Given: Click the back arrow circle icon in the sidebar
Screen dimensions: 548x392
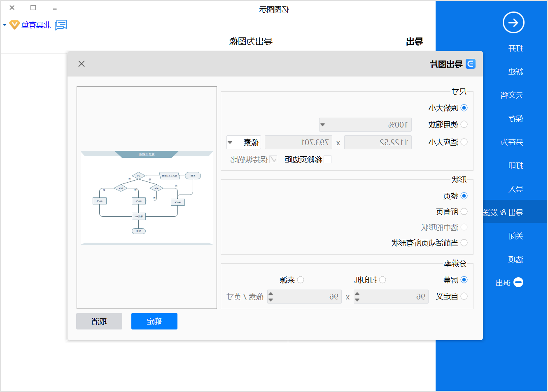Looking at the screenshot, I should point(513,23).
